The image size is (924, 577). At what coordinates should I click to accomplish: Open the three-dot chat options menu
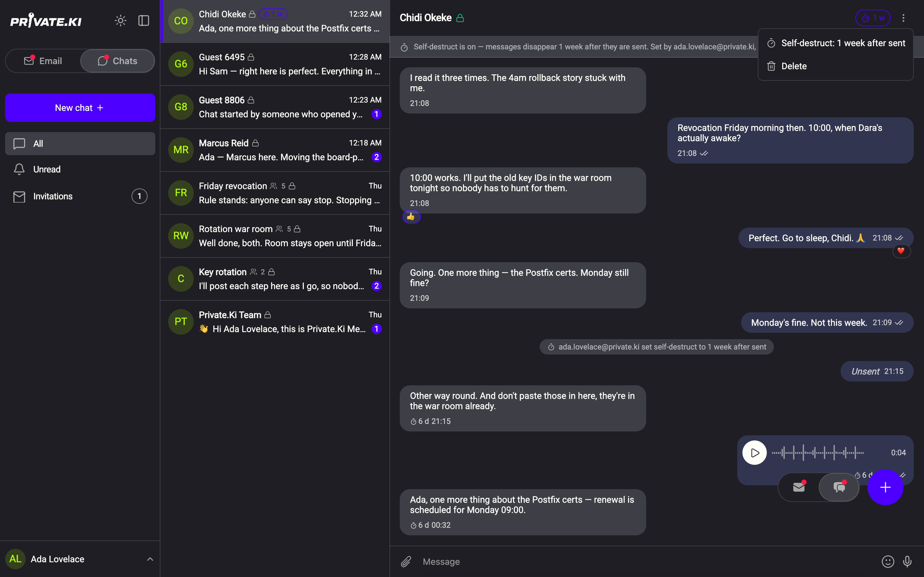[903, 18]
